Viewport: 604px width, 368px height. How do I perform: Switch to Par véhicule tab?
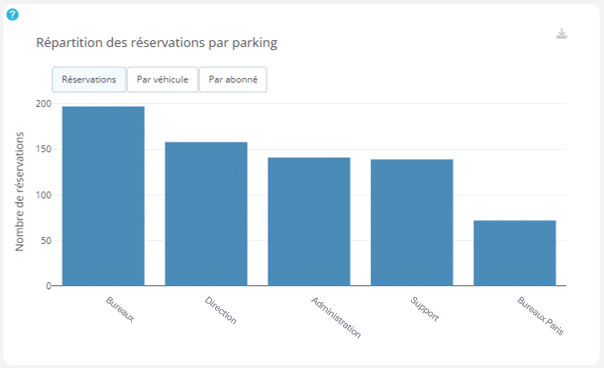click(163, 79)
